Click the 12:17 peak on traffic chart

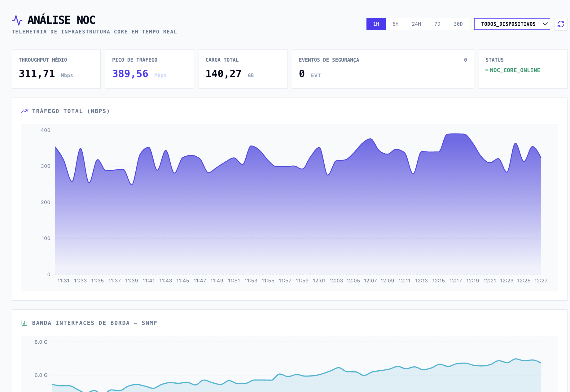click(455, 134)
